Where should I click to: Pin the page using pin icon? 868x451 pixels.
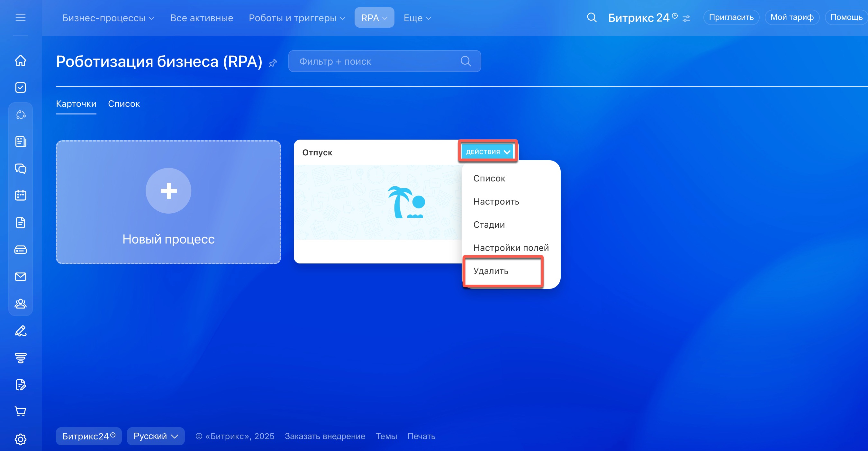tap(273, 63)
